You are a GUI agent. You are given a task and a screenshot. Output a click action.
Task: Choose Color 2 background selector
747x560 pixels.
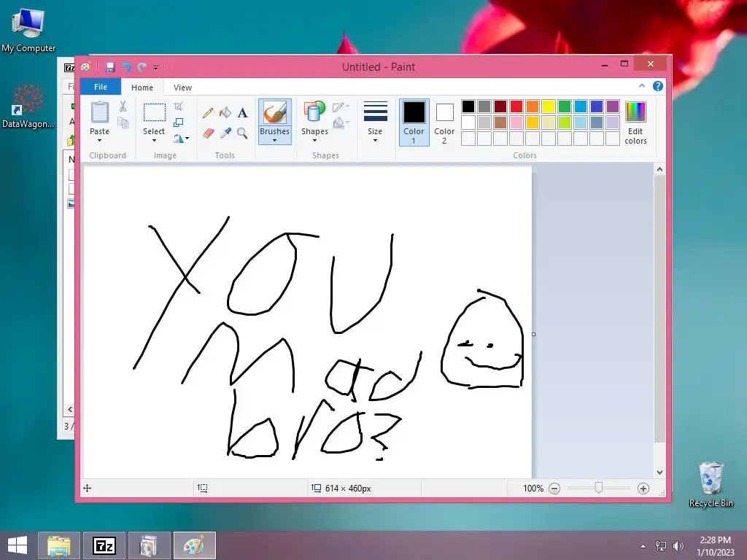click(444, 122)
